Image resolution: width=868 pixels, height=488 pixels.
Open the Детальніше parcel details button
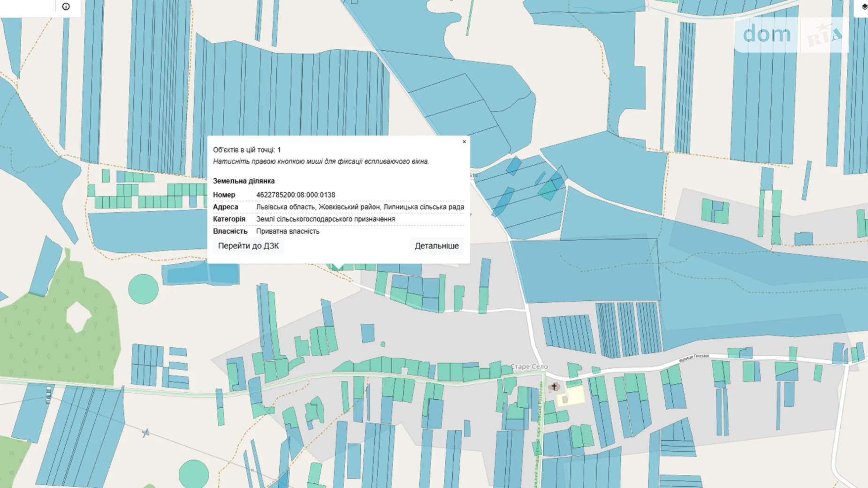click(x=436, y=246)
